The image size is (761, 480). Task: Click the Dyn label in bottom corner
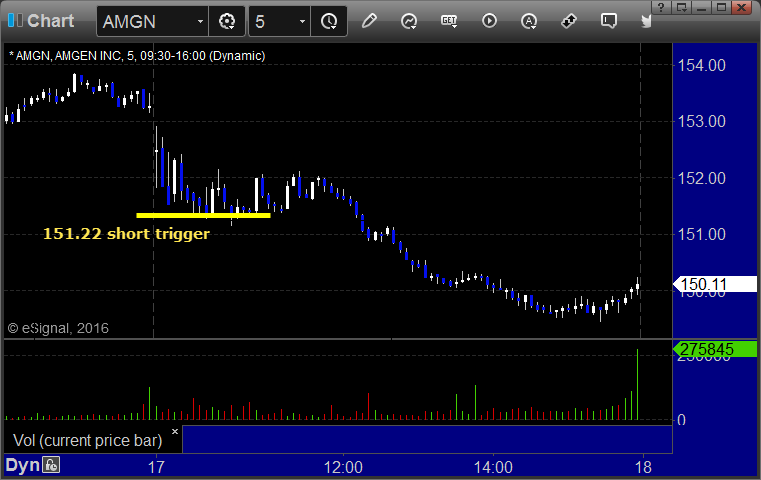pos(22,465)
